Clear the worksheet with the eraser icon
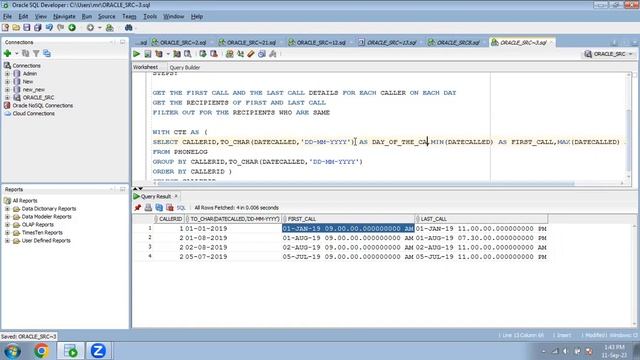 [251, 54]
